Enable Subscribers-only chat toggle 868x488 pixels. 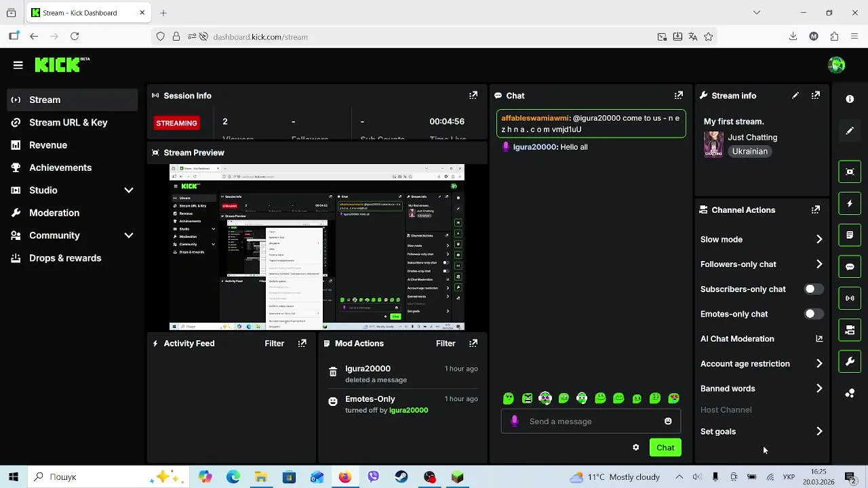pos(813,289)
